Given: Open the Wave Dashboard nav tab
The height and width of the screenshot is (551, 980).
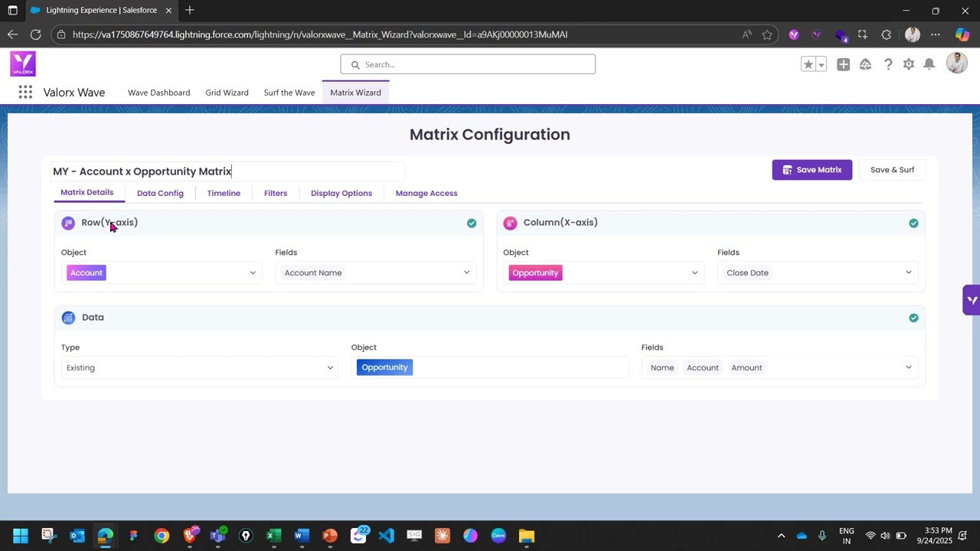Looking at the screenshot, I should click(158, 93).
